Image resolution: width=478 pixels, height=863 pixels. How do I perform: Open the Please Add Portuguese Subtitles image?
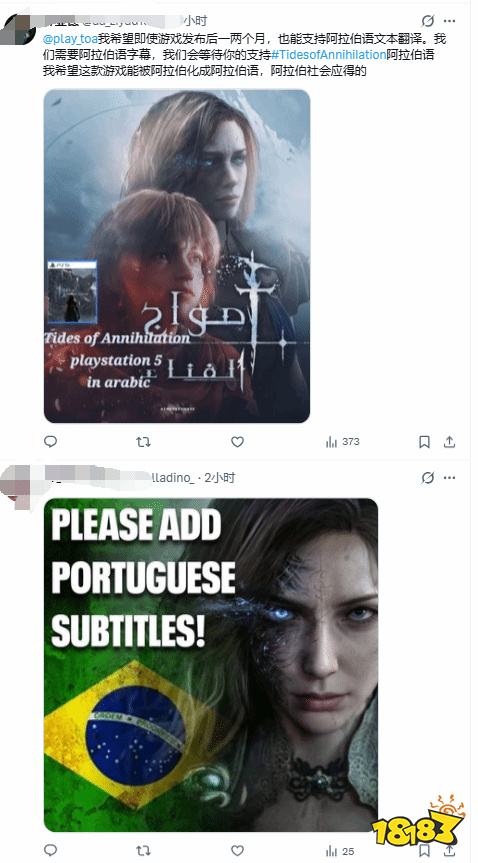pos(211,665)
